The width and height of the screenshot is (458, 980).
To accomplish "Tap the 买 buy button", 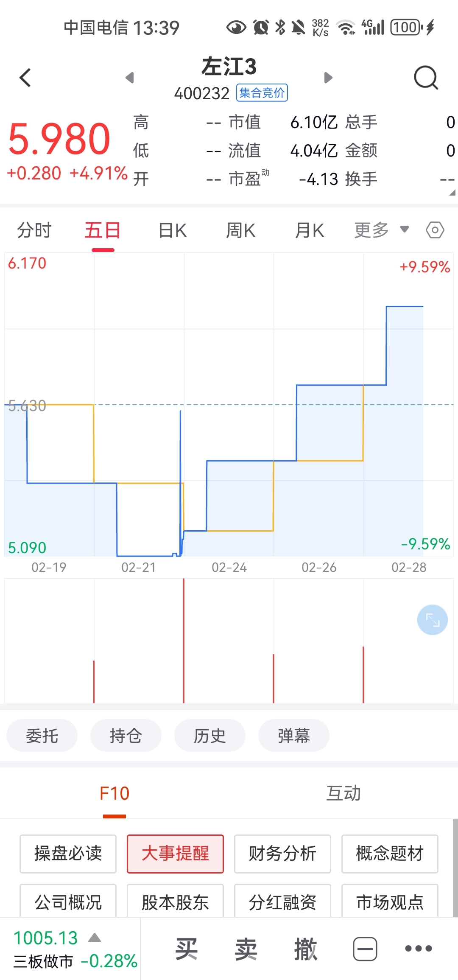I will [x=187, y=949].
